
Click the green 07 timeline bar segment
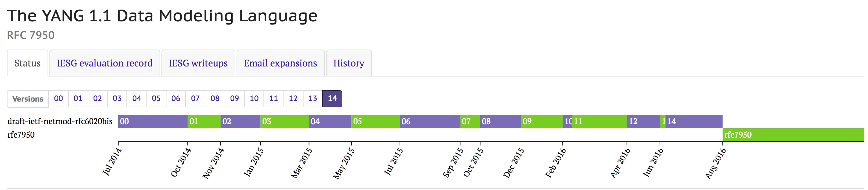(470, 121)
